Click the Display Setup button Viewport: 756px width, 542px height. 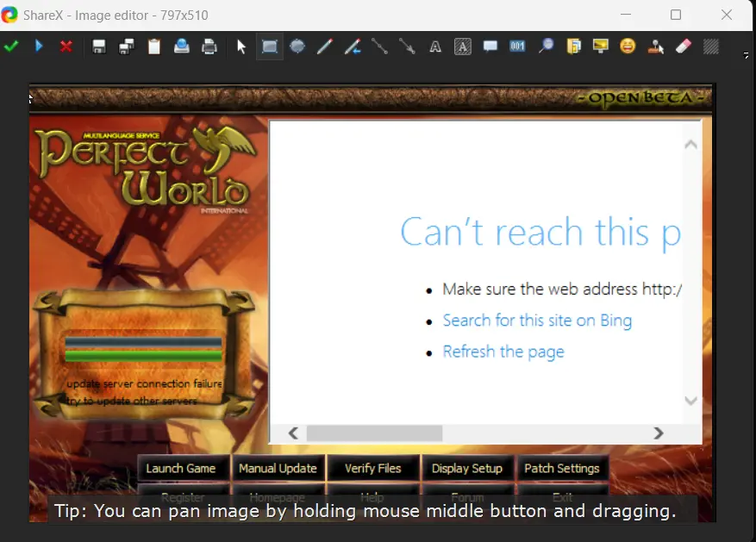(x=466, y=468)
